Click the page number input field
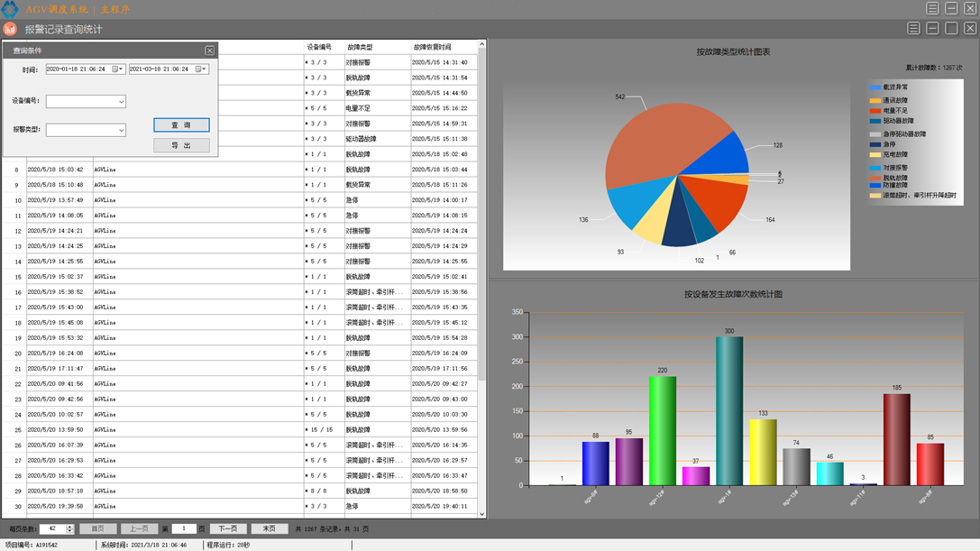Viewport: 980px width, 551px height. click(x=183, y=529)
